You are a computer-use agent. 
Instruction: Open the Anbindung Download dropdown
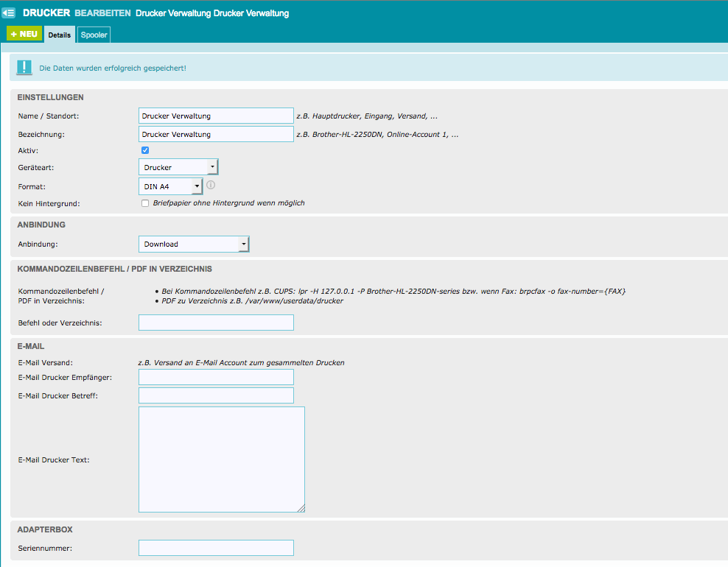pos(194,244)
